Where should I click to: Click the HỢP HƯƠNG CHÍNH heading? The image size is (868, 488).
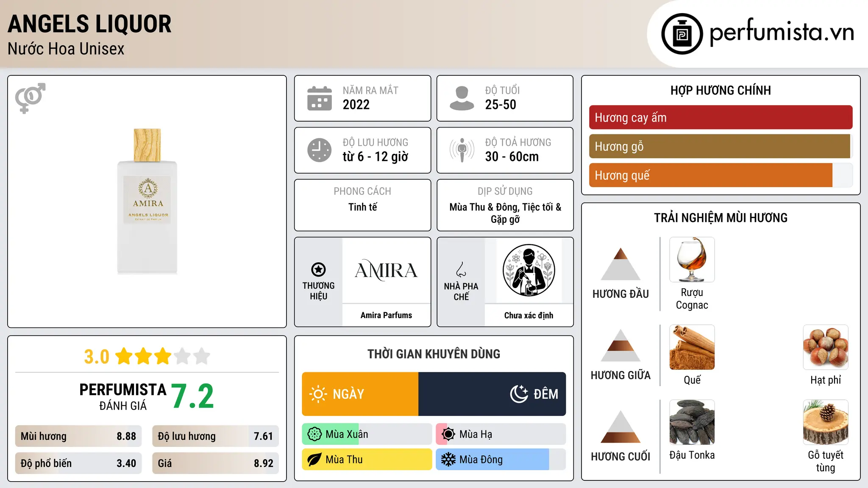coord(721,90)
